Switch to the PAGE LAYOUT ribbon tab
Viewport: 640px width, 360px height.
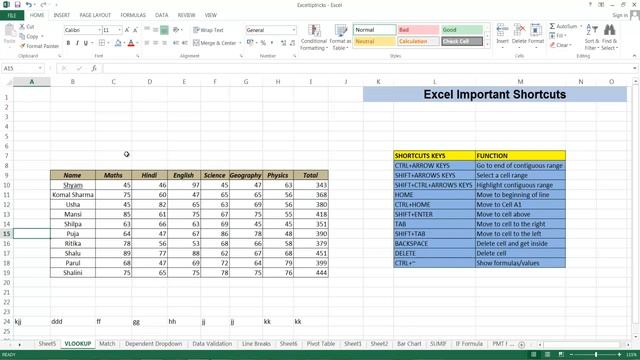click(x=95, y=15)
